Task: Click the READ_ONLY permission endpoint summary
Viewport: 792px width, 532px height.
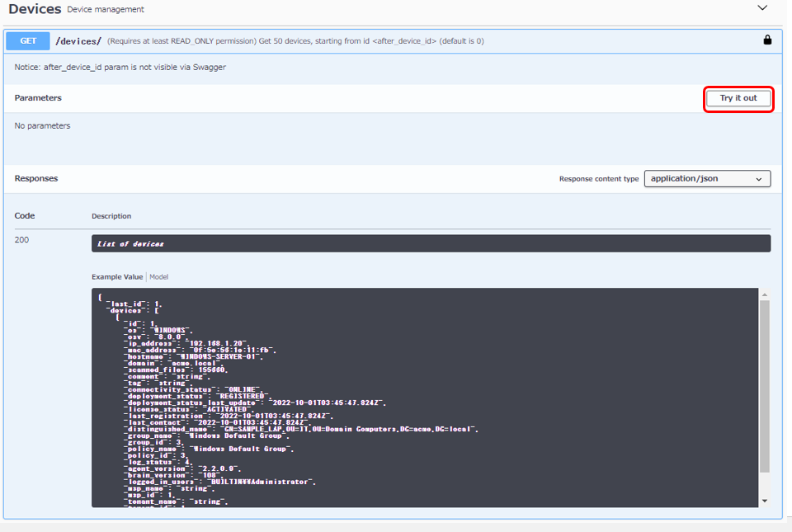Action: tap(295, 40)
